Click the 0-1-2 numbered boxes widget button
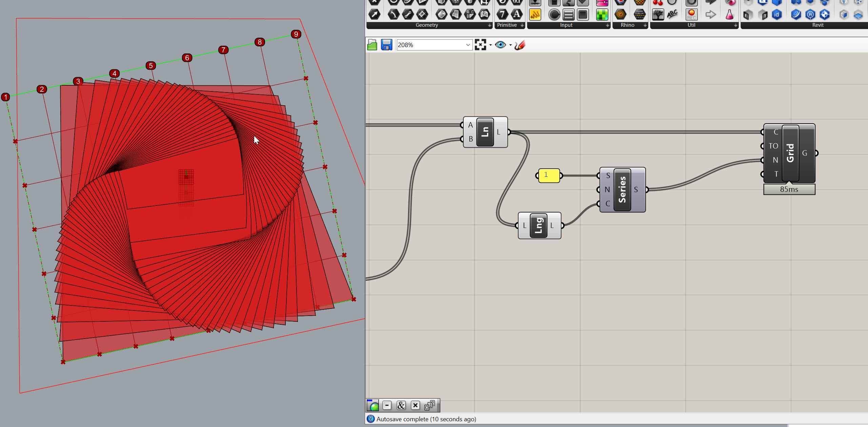 [429, 405]
